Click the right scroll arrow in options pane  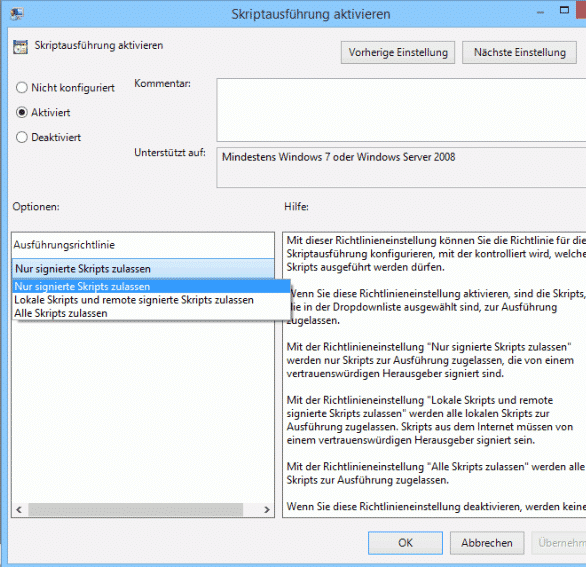click(x=266, y=509)
